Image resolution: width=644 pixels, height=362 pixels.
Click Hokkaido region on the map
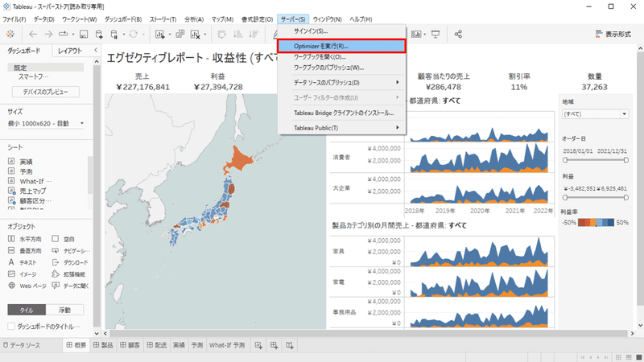pyautogui.click(x=240, y=158)
